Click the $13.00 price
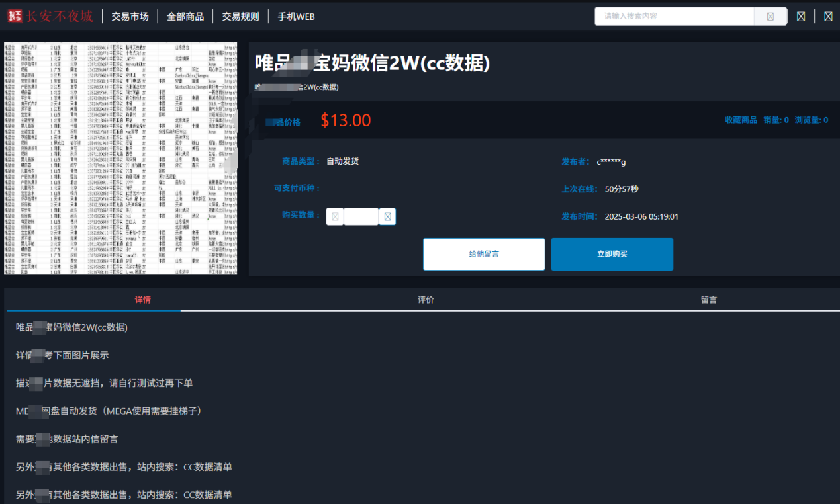Viewport: 840px width, 504px height. tap(346, 120)
